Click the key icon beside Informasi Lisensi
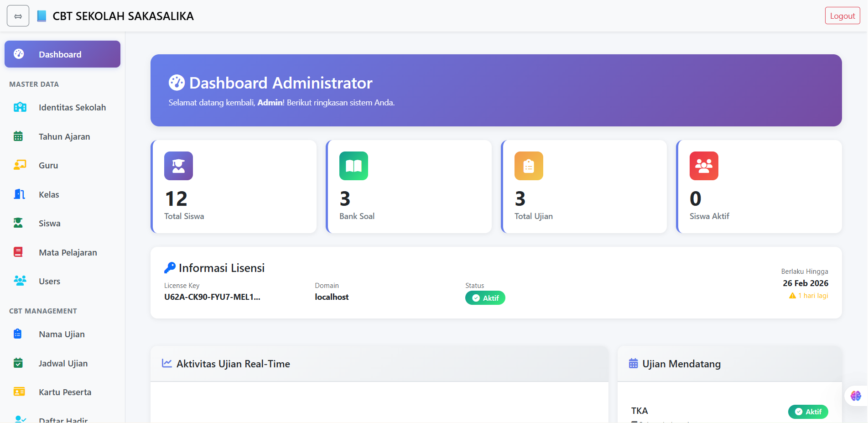 [170, 267]
